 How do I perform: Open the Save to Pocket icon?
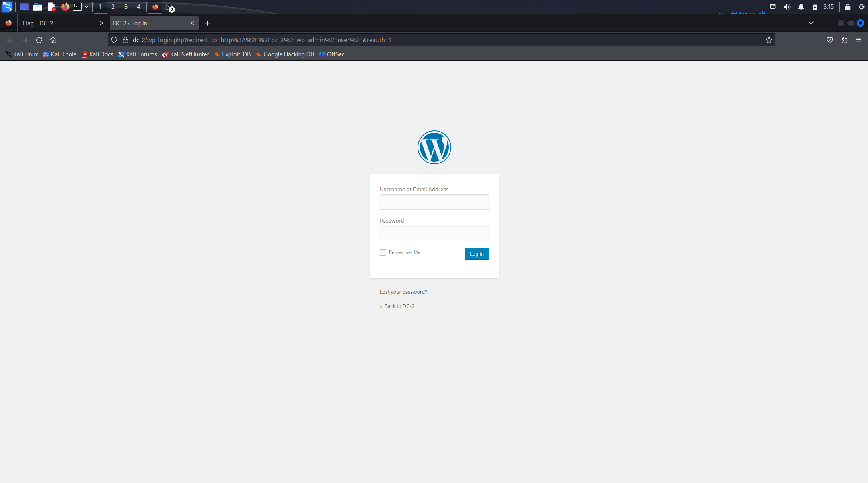click(x=830, y=40)
